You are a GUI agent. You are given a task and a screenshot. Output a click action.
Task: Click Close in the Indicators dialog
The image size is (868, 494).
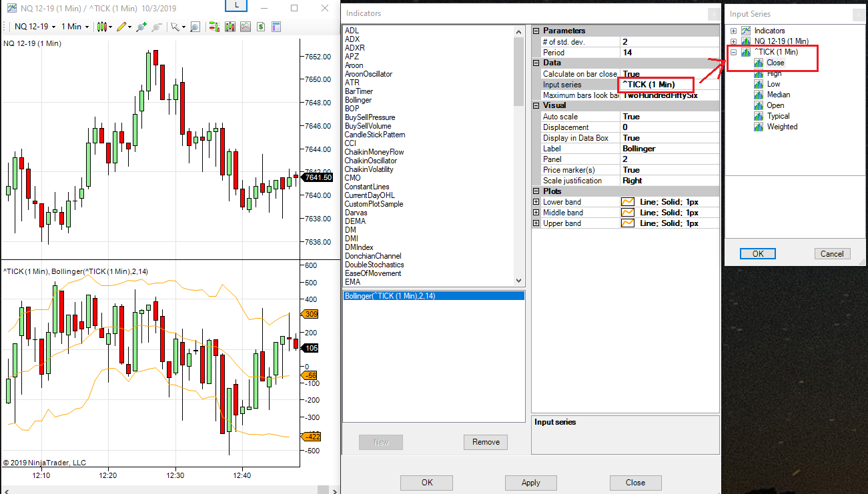pos(635,483)
